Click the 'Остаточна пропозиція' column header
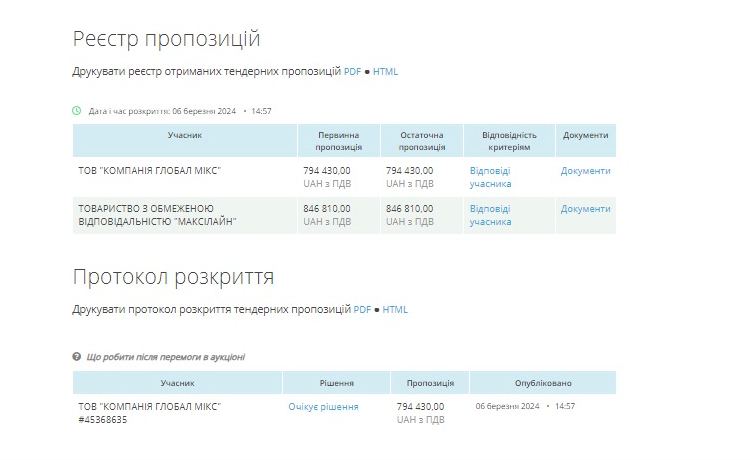The image size is (750, 460). (421, 141)
